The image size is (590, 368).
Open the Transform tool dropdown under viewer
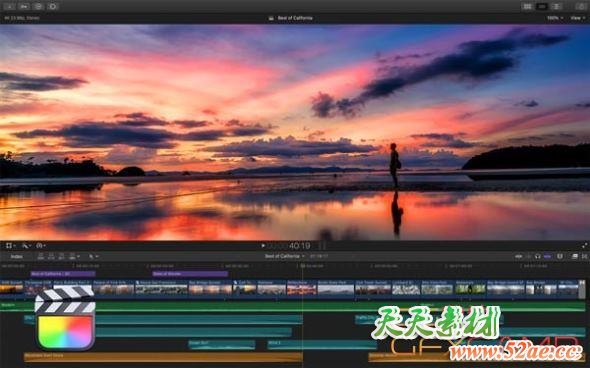[10, 246]
